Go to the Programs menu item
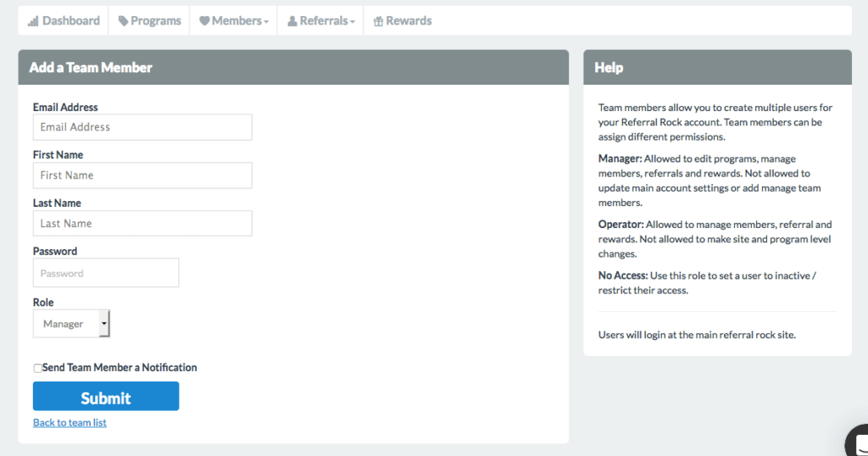The width and height of the screenshot is (868, 456). coord(149,20)
